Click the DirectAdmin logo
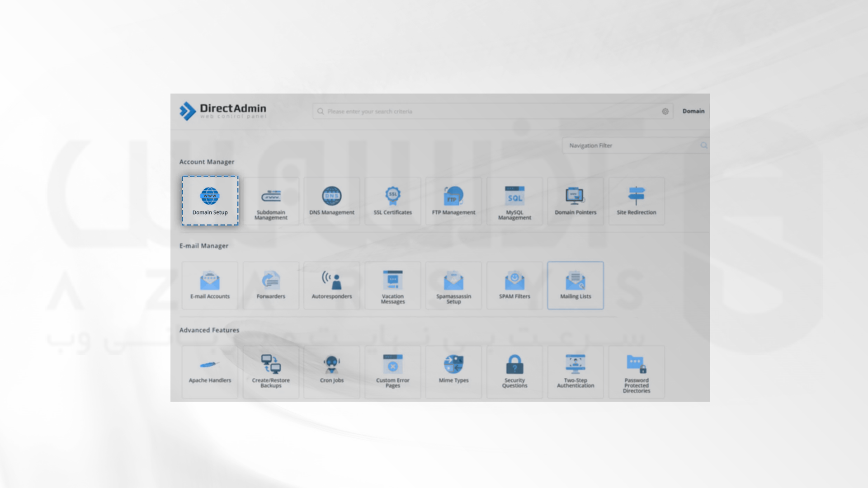 pyautogui.click(x=223, y=111)
